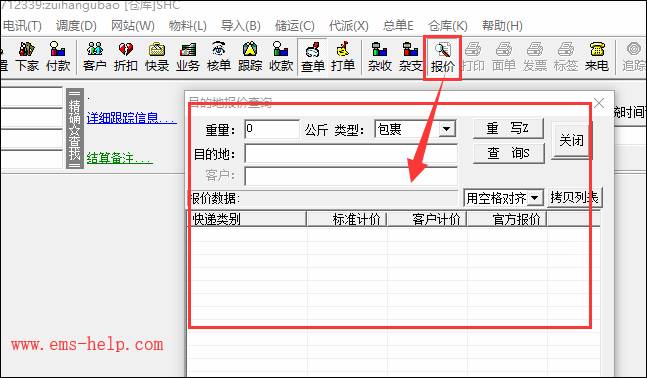Click the 业务 business icon
647x378 pixels.
coord(188,57)
